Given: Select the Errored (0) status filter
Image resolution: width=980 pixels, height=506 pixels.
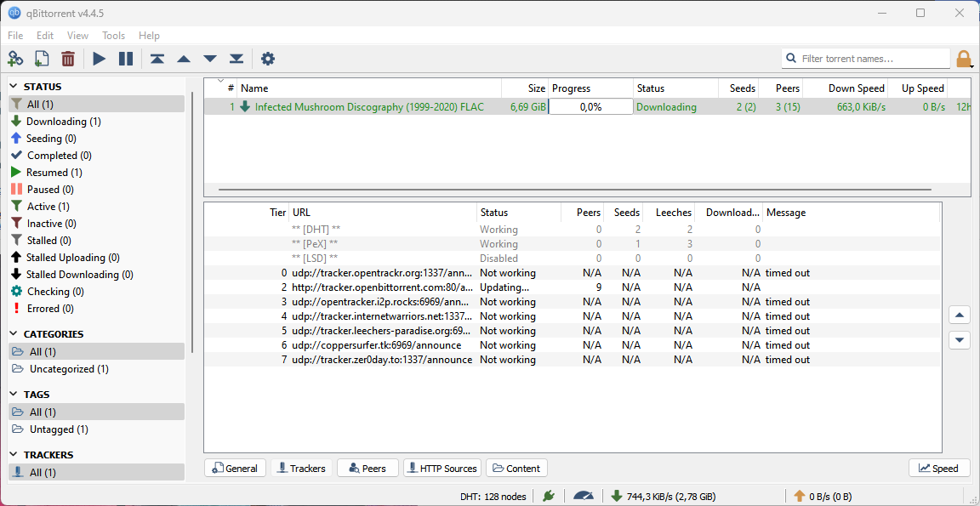Looking at the screenshot, I should click(97, 308).
